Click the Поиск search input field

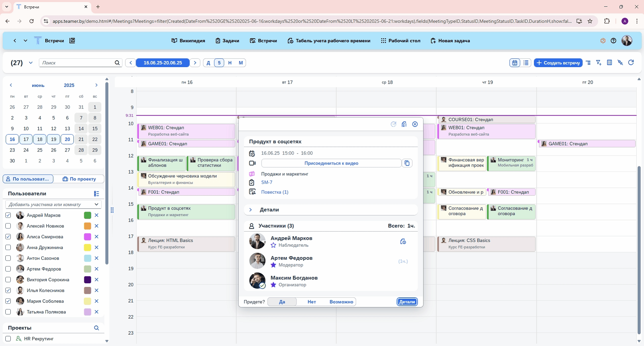coord(77,63)
